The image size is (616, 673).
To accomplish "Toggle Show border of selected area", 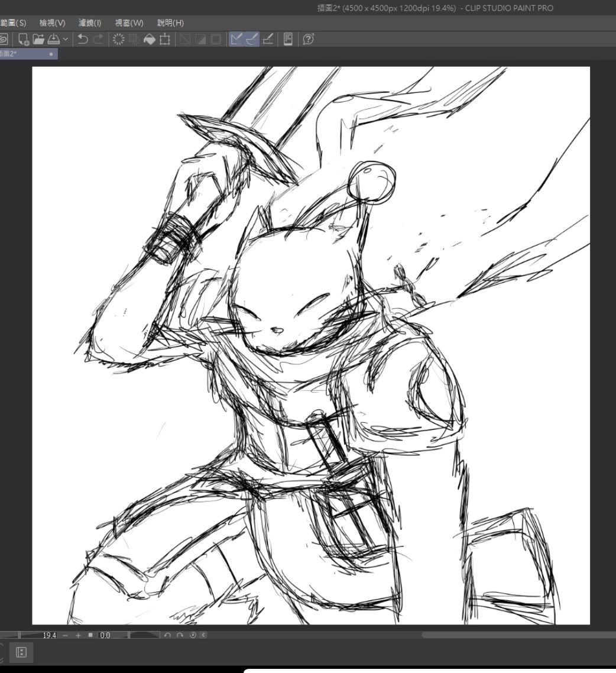I will (216, 40).
